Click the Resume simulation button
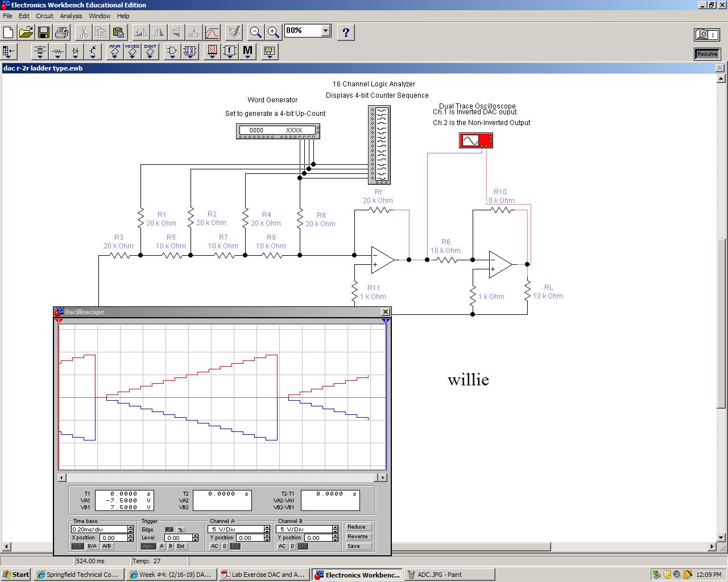Image resolution: width=728 pixels, height=582 pixels. pos(707,54)
